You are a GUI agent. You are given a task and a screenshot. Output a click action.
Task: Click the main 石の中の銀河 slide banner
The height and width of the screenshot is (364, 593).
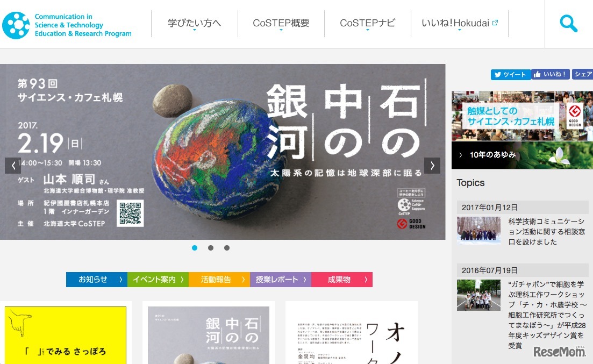point(223,152)
